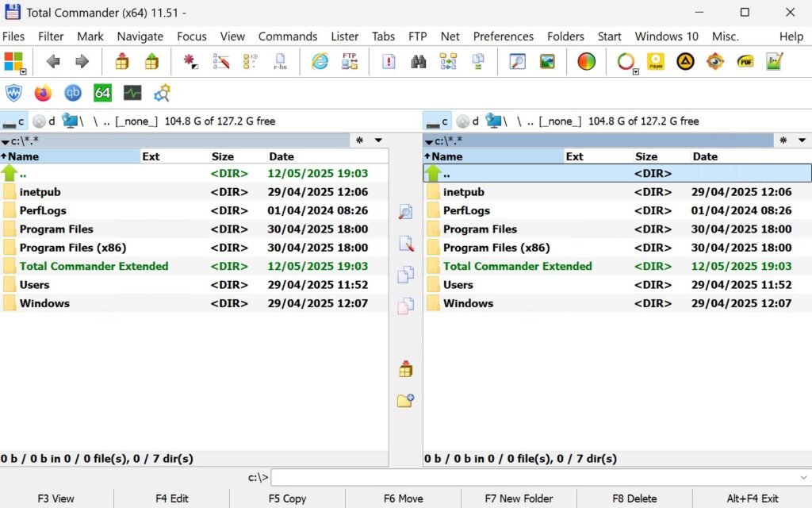This screenshot has width=812, height=508.
Task: Sort left panel by Date column header
Action: [x=327, y=156]
